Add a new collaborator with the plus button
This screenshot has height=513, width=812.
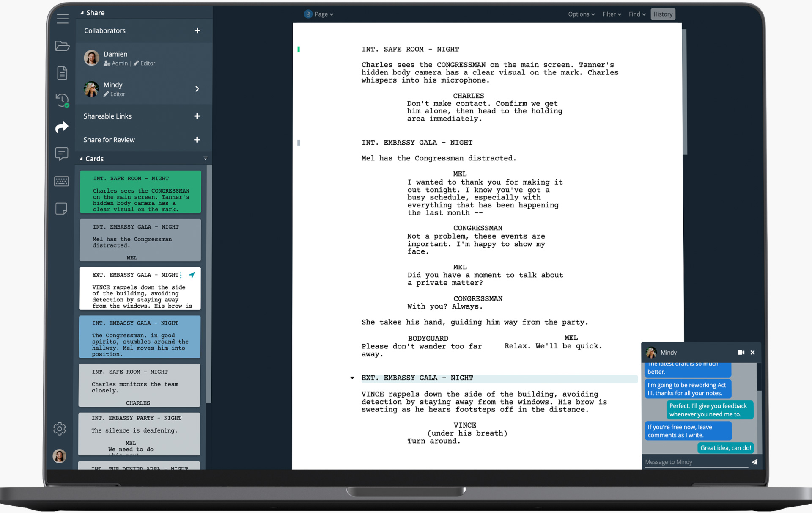tap(197, 30)
